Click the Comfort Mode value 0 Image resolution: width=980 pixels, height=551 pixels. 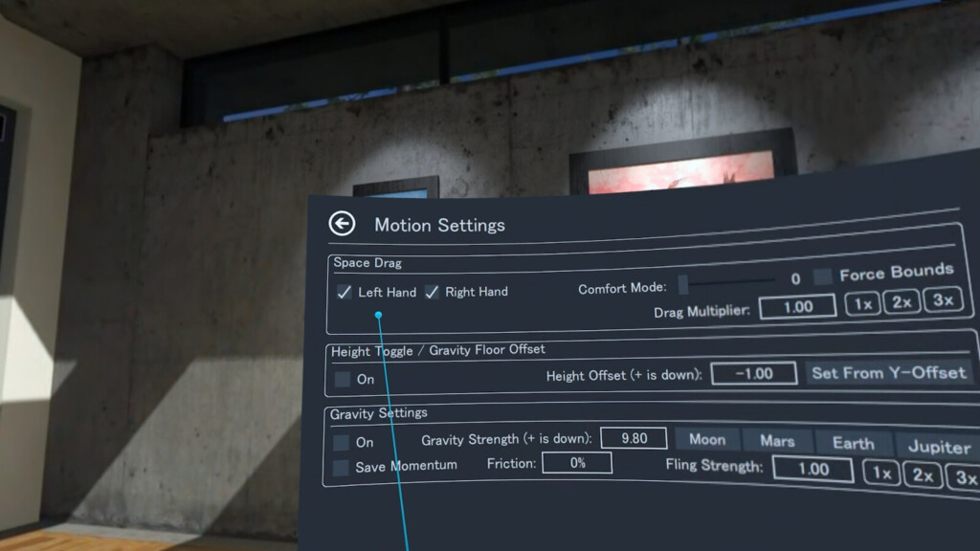coord(795,278)
